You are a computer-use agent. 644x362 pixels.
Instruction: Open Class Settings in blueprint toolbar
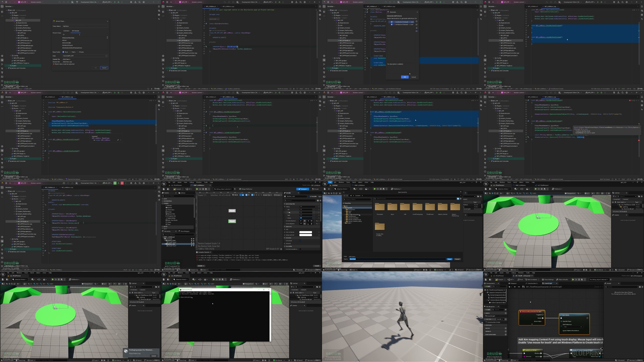[x=548, y=280]
